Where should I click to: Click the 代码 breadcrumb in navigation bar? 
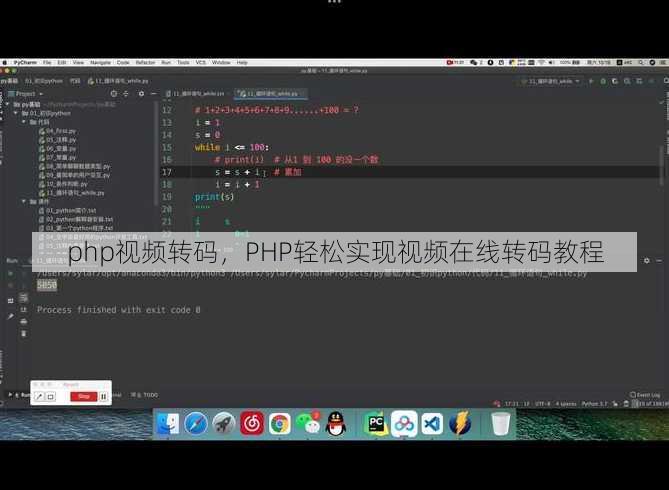[x=75, y=81]
